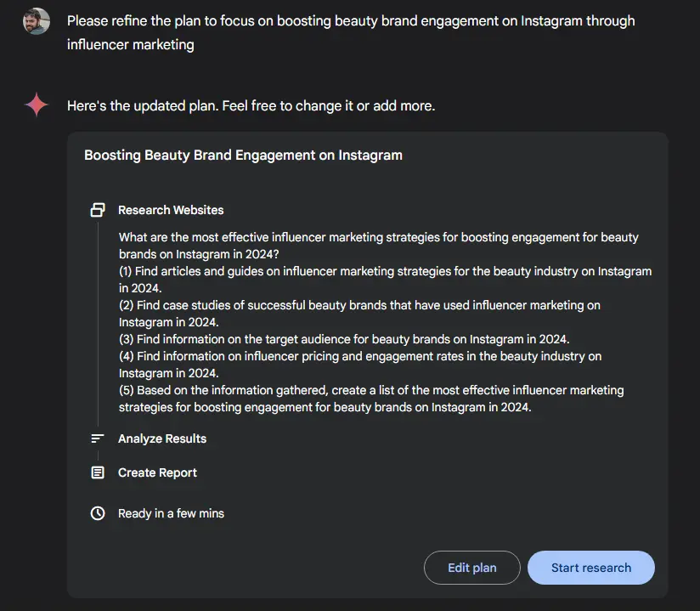Image resolution: width=700 pixels, height=611 pixels.
Task: Select step (3) about target audience
Action: (344, 339)
